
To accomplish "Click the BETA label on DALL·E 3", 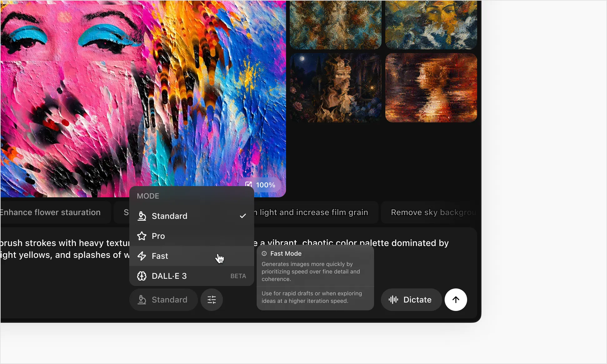I will 238,276.
